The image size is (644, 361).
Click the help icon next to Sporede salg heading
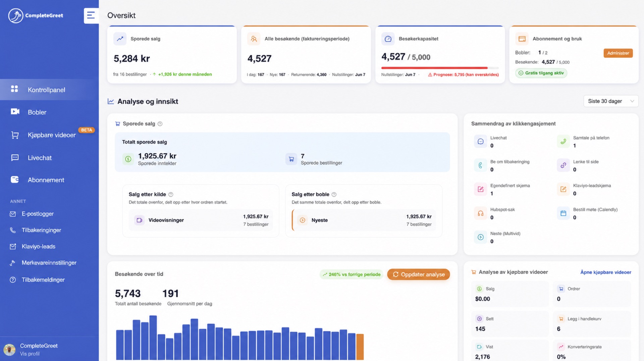pyautogui.click(x=160, y=124)
